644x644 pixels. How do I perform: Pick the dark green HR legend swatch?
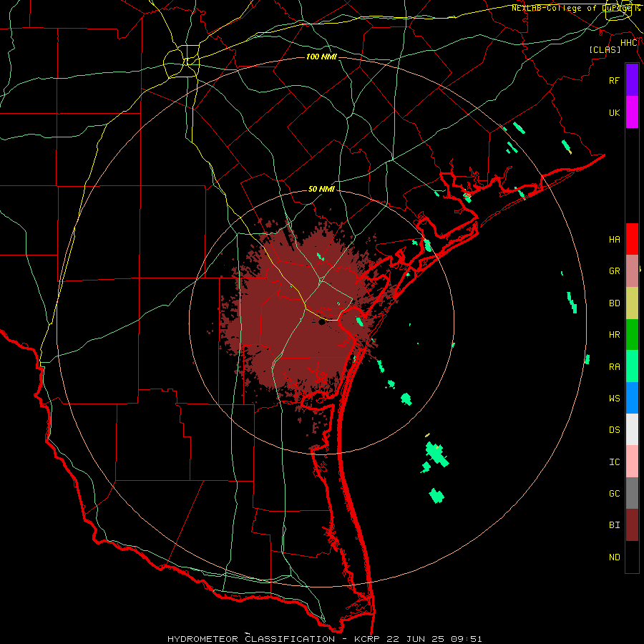(632, 335)
